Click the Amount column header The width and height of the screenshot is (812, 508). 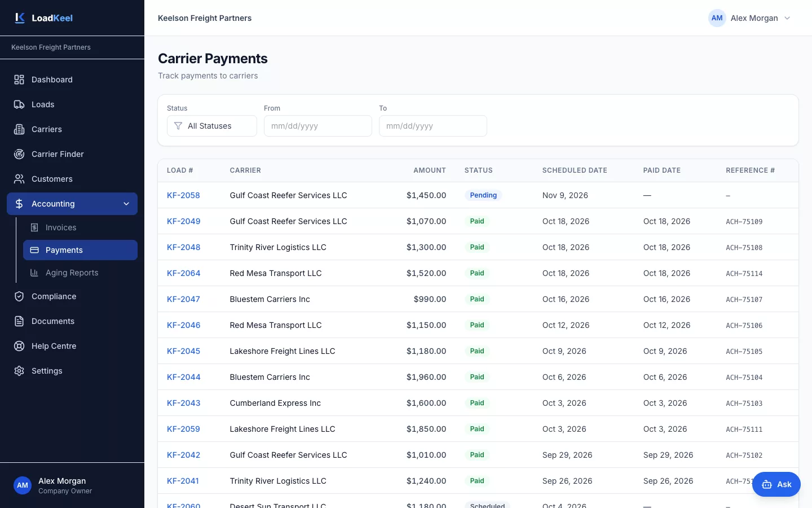[430, 170]
